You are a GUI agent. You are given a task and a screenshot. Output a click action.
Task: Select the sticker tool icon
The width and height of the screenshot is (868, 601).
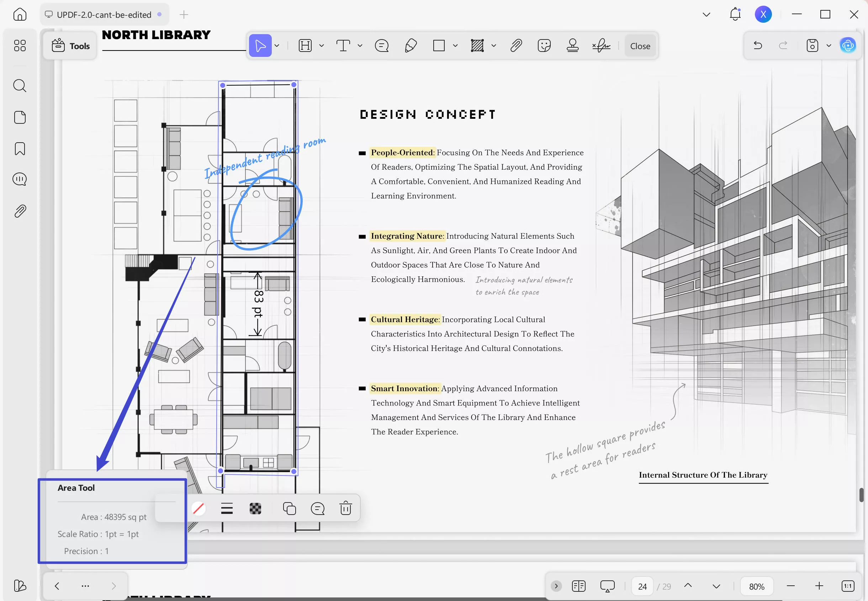click(x=544, y=46)
